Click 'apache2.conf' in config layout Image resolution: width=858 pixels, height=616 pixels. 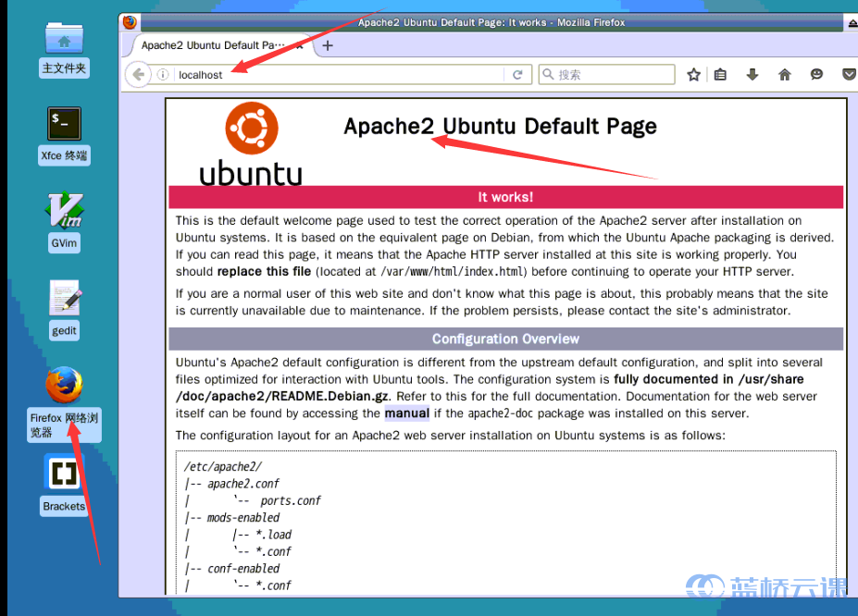[x=242, y=484]
